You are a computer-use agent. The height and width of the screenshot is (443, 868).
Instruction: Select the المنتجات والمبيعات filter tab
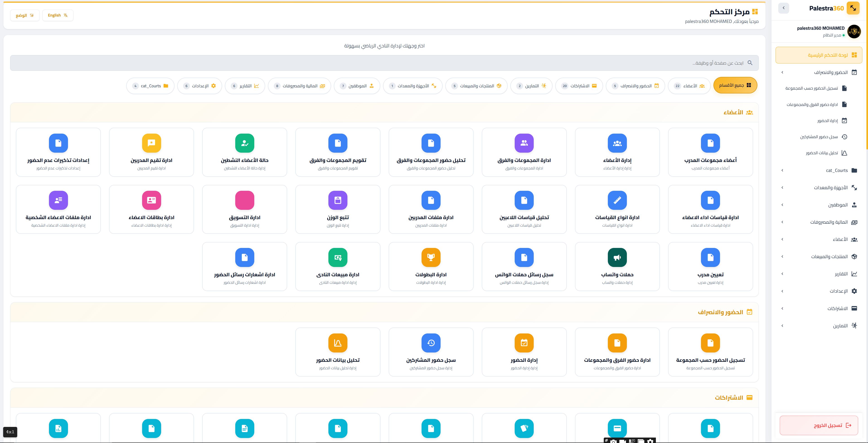pyautogui.click(x=476, y=86)
